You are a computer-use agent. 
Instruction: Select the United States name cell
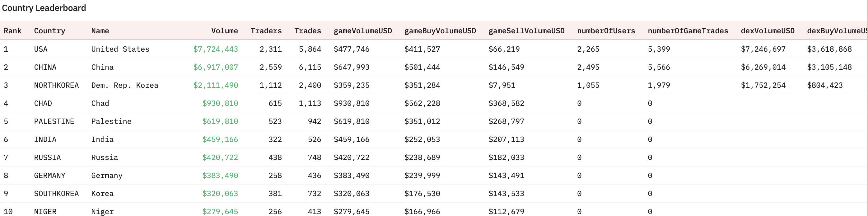point(120,49)
